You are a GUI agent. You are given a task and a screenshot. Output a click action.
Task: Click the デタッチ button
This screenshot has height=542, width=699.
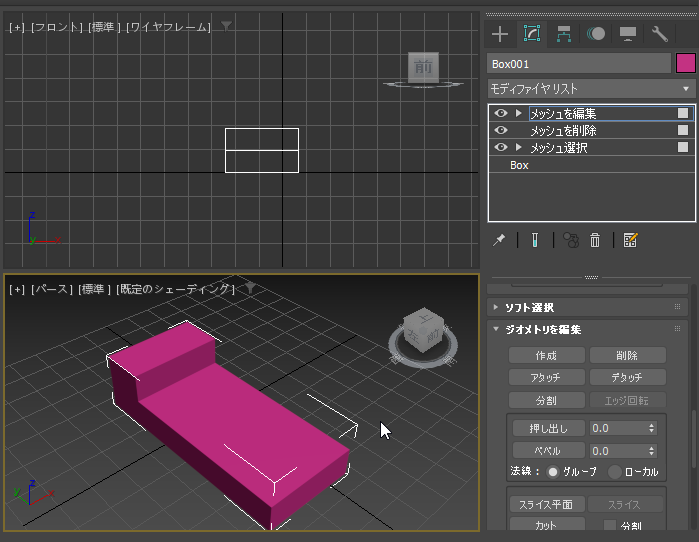coord(628,378)
